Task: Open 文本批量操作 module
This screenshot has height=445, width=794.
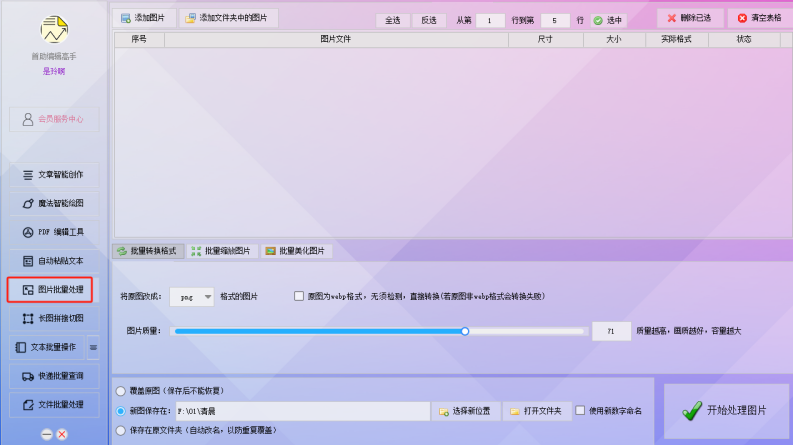Action: [47, 347]
